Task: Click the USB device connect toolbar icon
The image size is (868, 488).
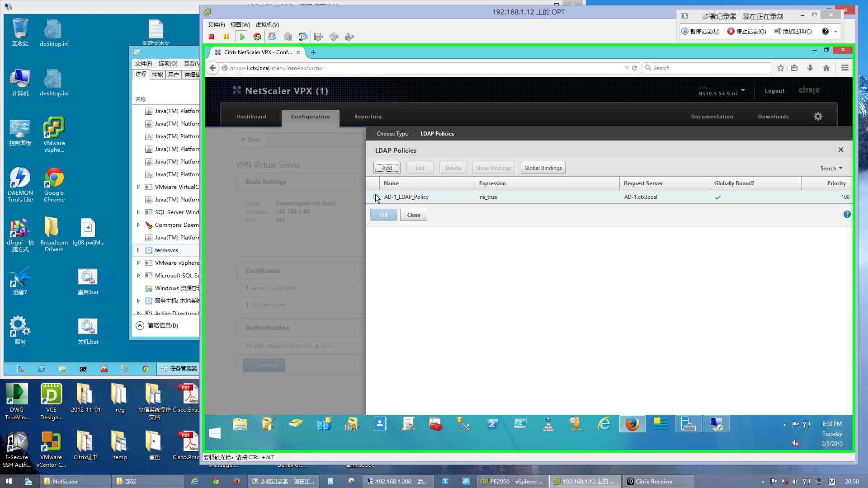Action: [349, 37]
